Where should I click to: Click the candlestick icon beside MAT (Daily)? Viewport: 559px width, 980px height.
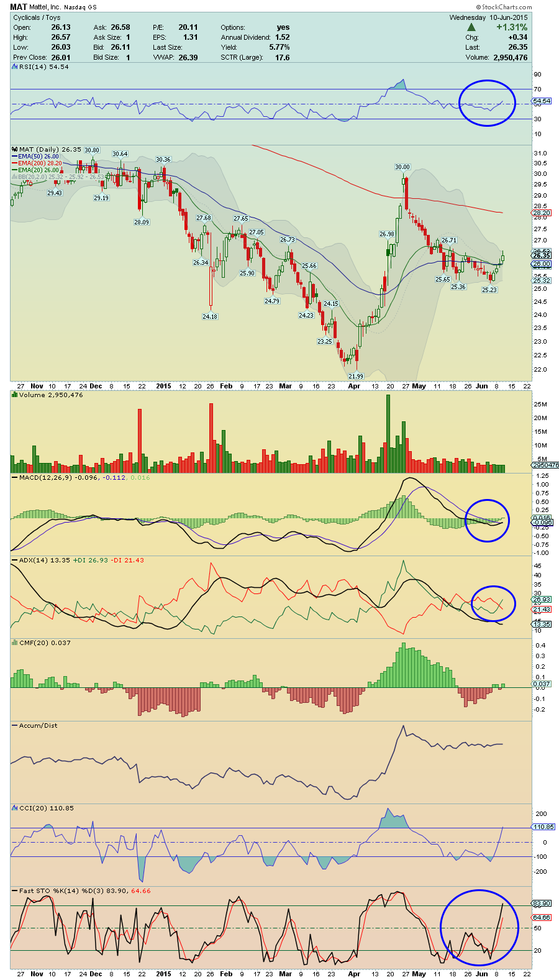click(15, 149)
